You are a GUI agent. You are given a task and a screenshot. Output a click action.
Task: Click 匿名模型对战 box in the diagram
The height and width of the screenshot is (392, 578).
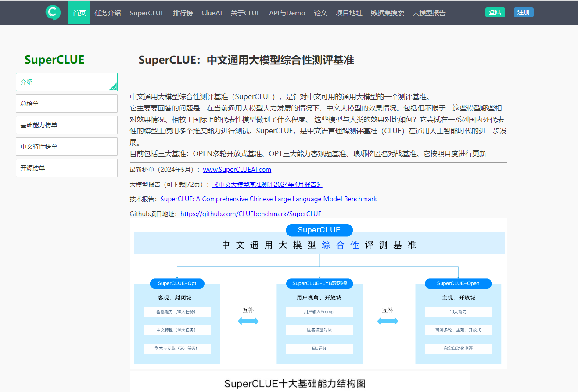[319, 330]
